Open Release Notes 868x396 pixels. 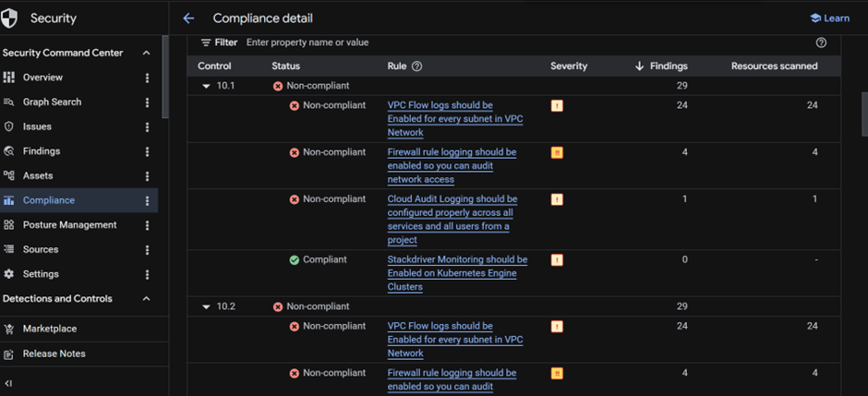[x=54, y=354]
